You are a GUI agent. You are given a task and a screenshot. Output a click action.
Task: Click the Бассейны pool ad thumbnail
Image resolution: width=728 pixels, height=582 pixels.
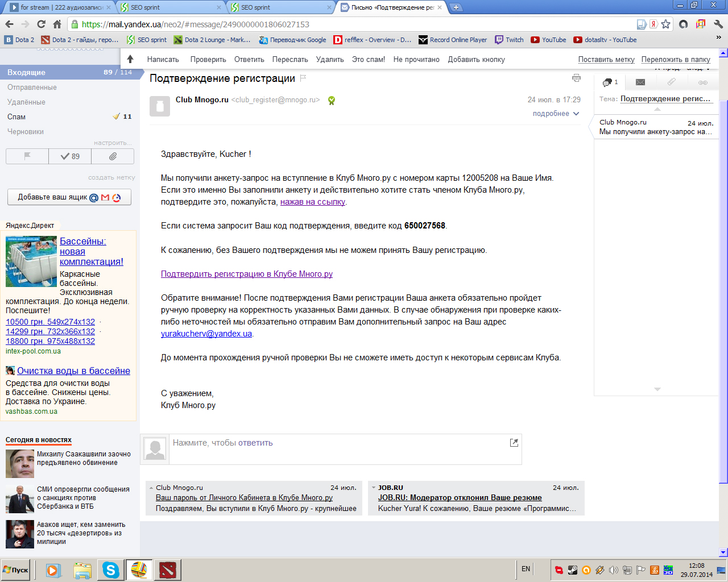pyautogui.click(x=31, y=261)
